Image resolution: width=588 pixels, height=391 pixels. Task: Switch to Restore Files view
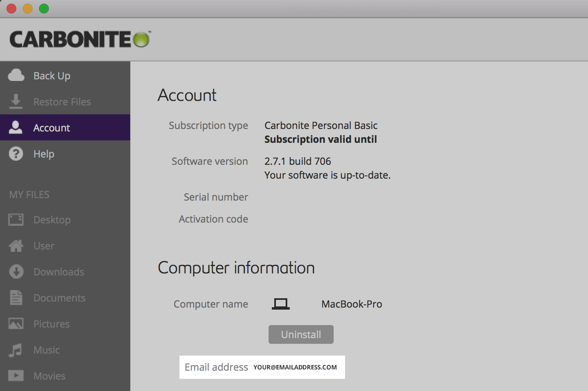click(62, 102)
